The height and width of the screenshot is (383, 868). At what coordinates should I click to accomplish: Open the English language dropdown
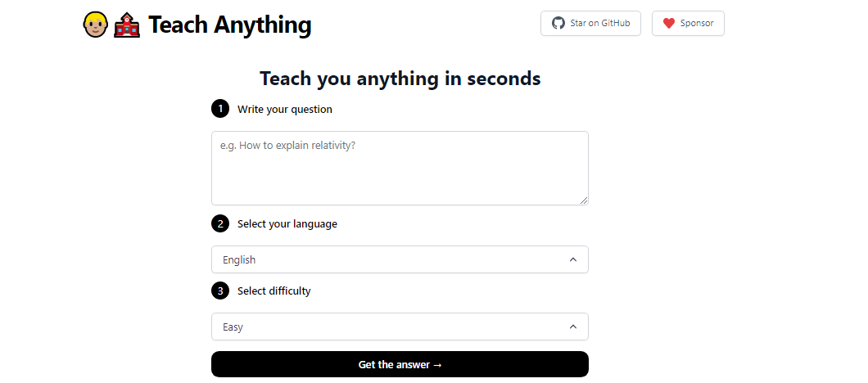[x=400, y=259]
